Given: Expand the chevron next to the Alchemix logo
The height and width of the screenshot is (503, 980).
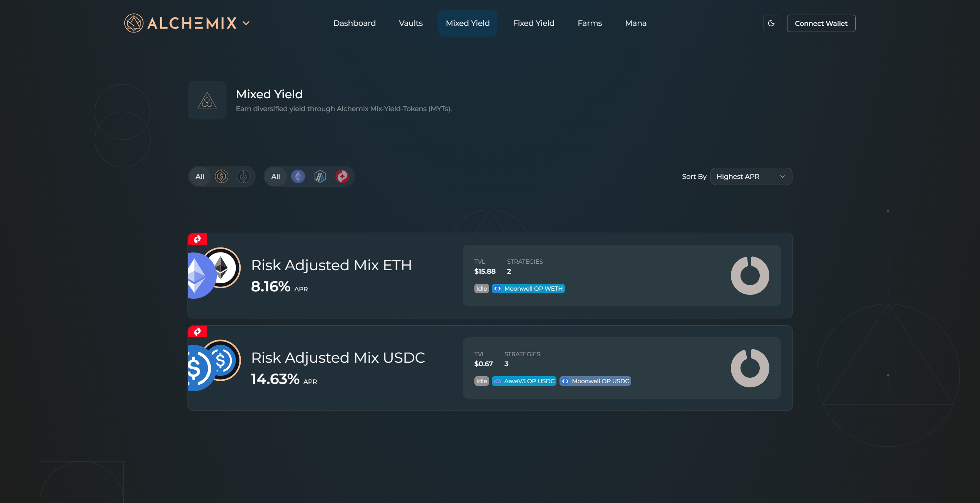Looking at the screenshot, I should tap(246, 23).
